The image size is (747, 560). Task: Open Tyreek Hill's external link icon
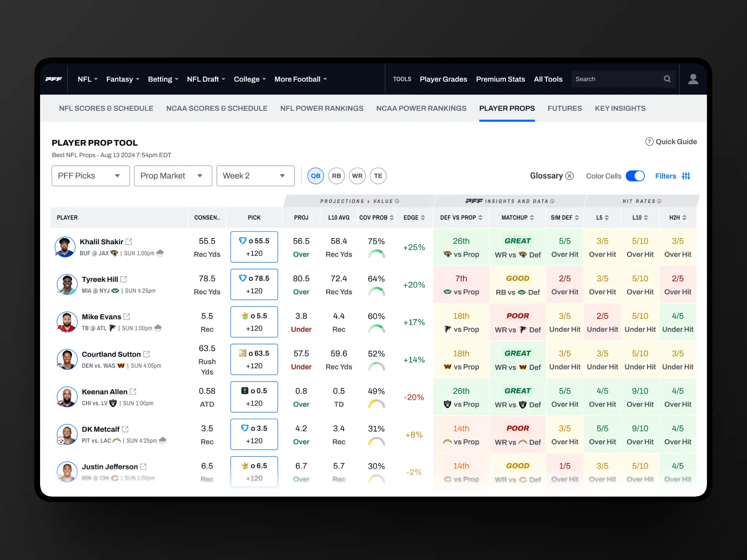click(x=124, y=279)
